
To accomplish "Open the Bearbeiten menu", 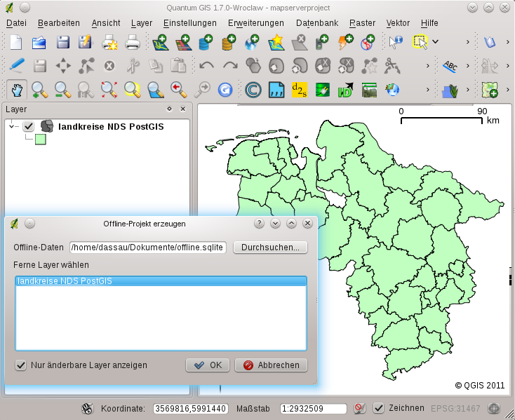I will [x=59, y=23].
